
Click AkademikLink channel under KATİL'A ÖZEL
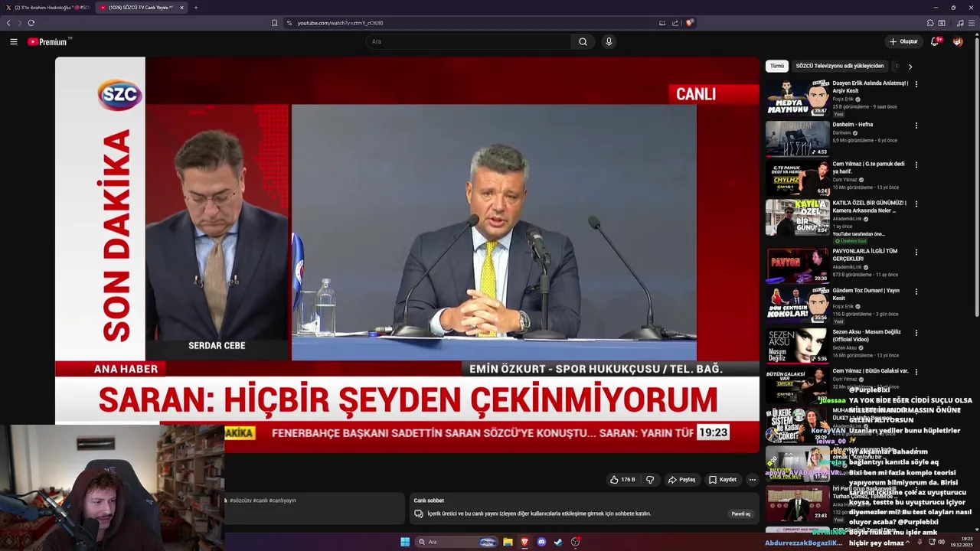[x=848, y=219]
